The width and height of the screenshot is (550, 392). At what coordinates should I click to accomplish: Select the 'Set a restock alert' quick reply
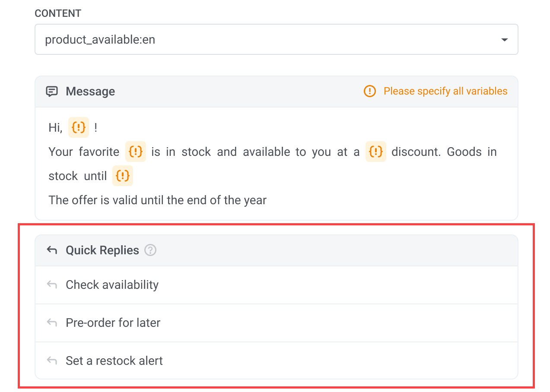(x=114, y=361)
